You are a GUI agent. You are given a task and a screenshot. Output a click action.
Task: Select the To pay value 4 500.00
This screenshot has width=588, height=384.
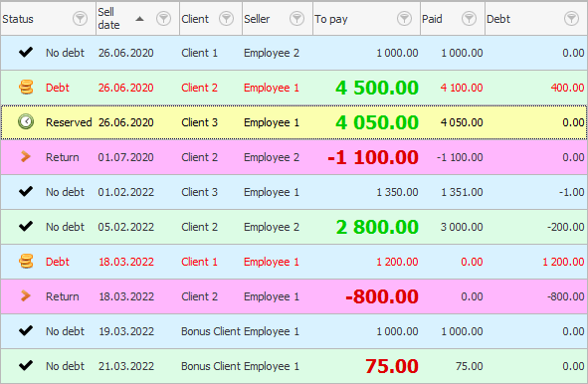click(x=377, y=88)
